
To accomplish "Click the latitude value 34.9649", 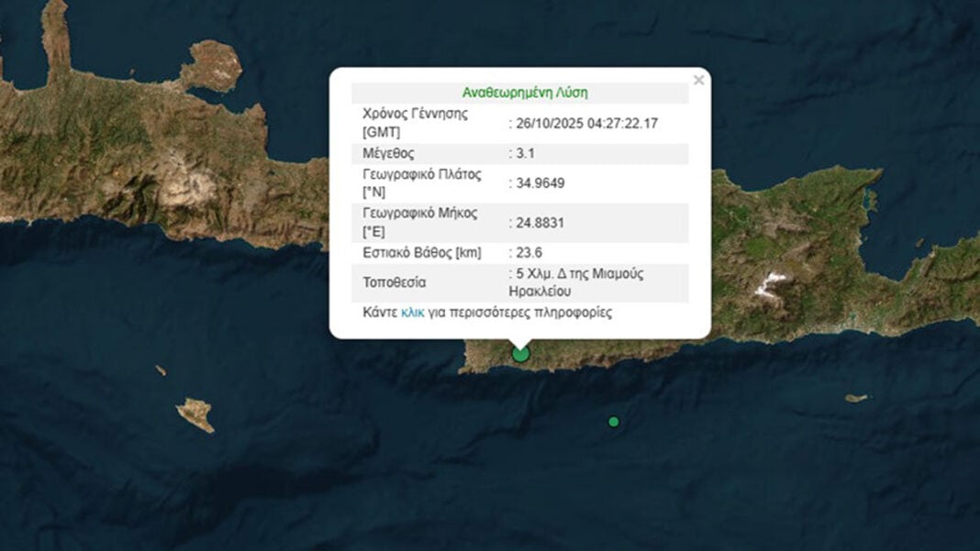I will 540,182.
